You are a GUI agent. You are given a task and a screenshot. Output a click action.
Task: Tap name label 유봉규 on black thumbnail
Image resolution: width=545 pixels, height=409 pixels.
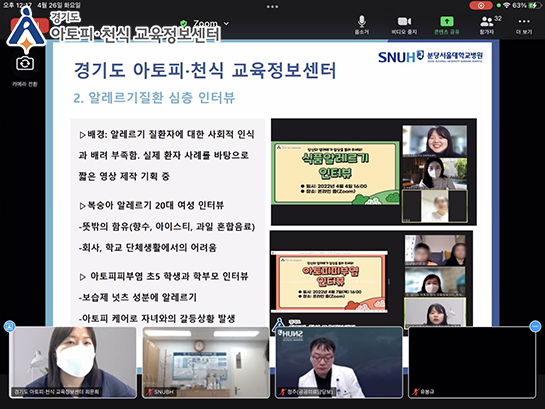427,392
